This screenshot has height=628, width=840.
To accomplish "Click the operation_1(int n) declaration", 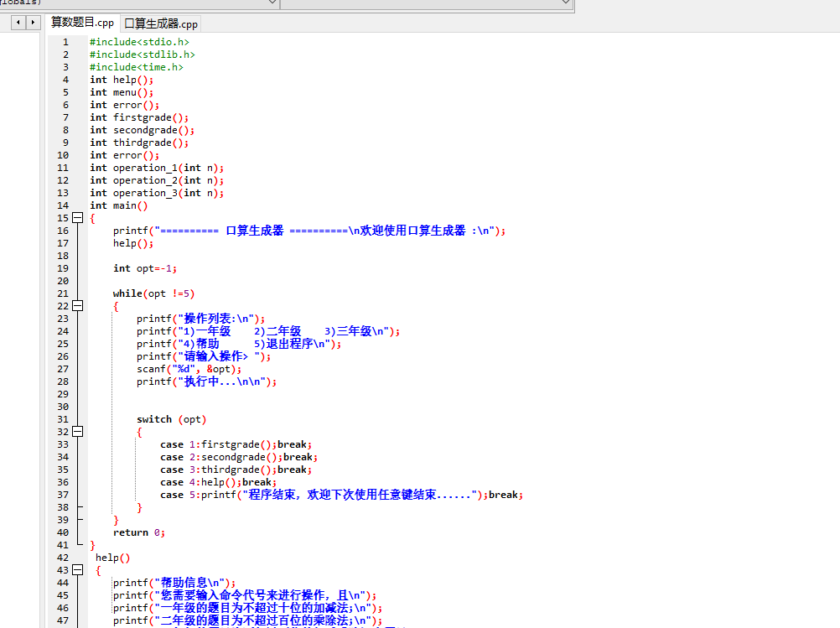I will tap(157, 168).
